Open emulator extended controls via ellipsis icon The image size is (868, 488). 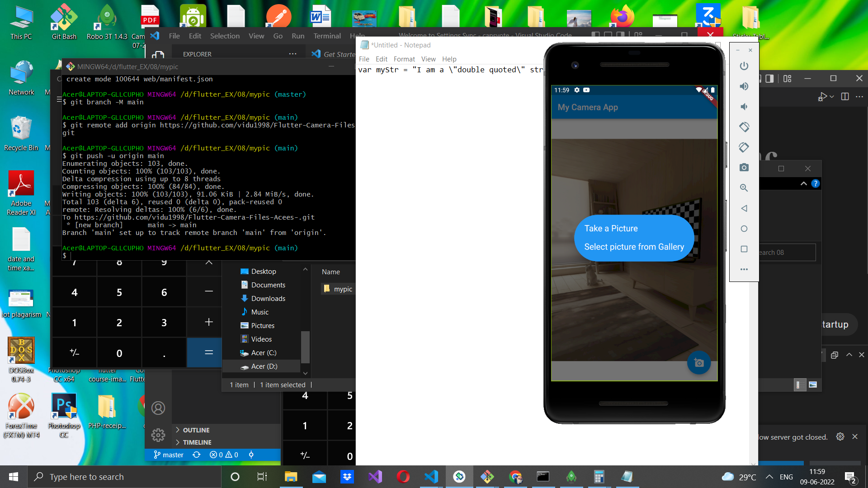pyautogui.click(x=744, y=269)
